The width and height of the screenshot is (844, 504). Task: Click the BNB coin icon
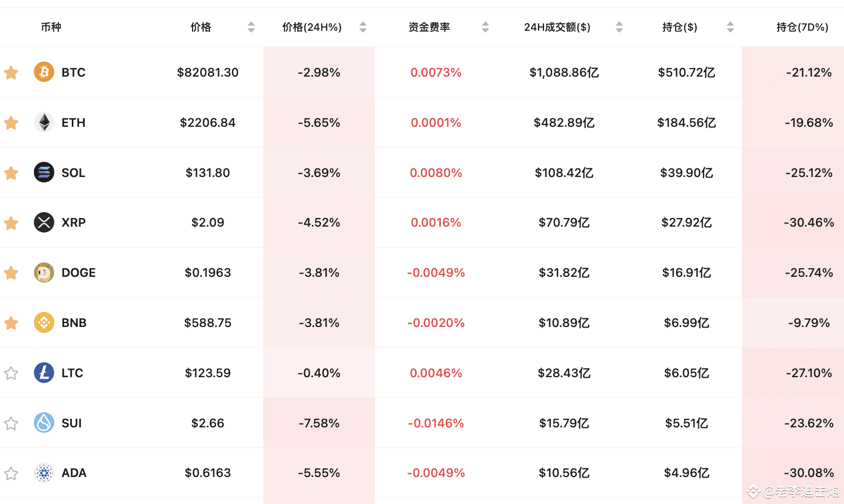[x=44, y=323]
